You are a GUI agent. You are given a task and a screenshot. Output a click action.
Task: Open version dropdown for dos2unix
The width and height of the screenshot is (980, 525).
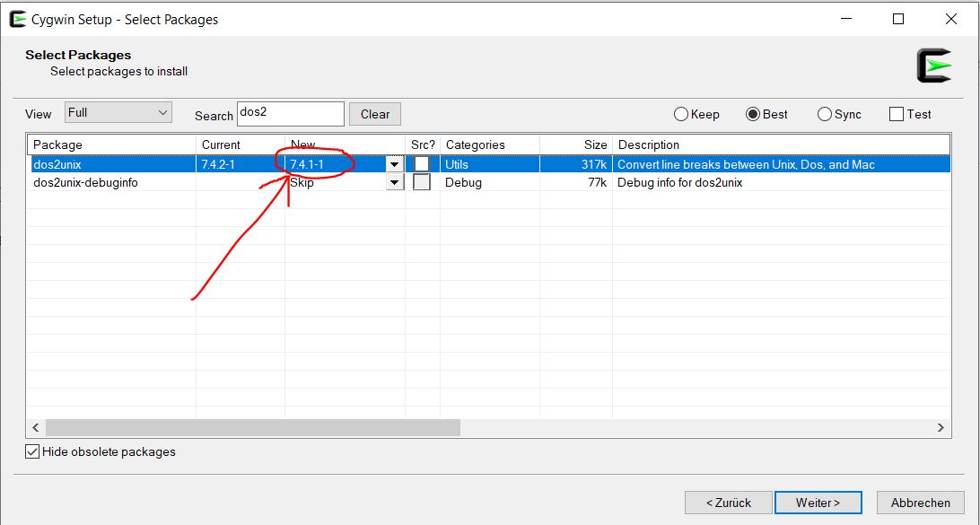point(394,165)
